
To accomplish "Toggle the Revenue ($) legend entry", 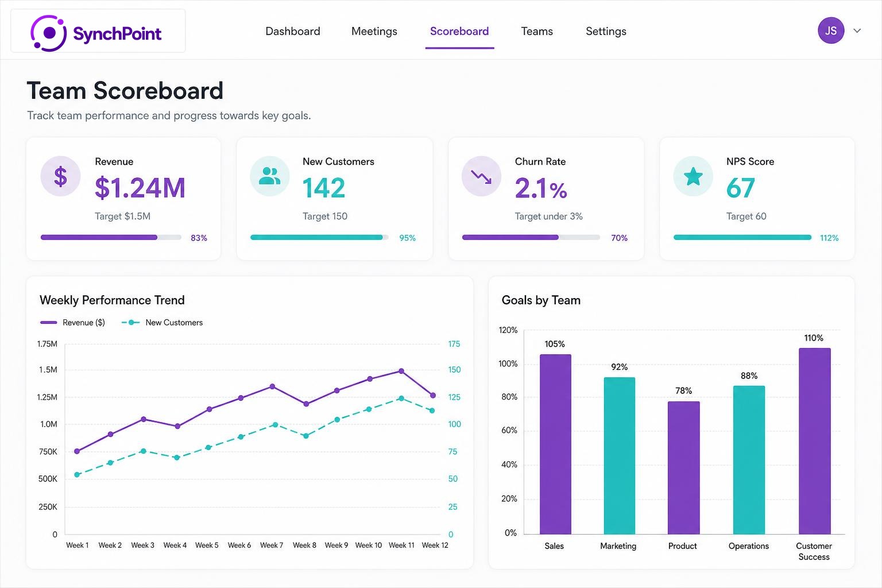I will tap(72, 323).
